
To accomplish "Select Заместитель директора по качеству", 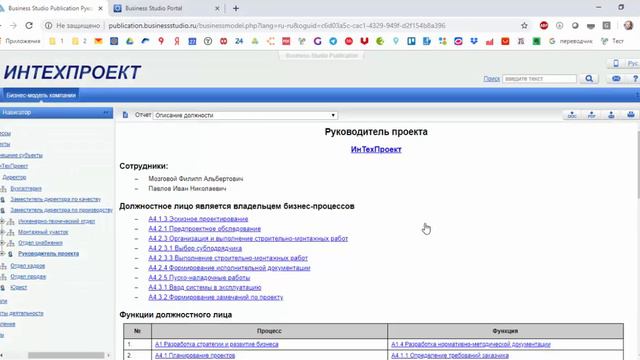I will click(56, 199).
